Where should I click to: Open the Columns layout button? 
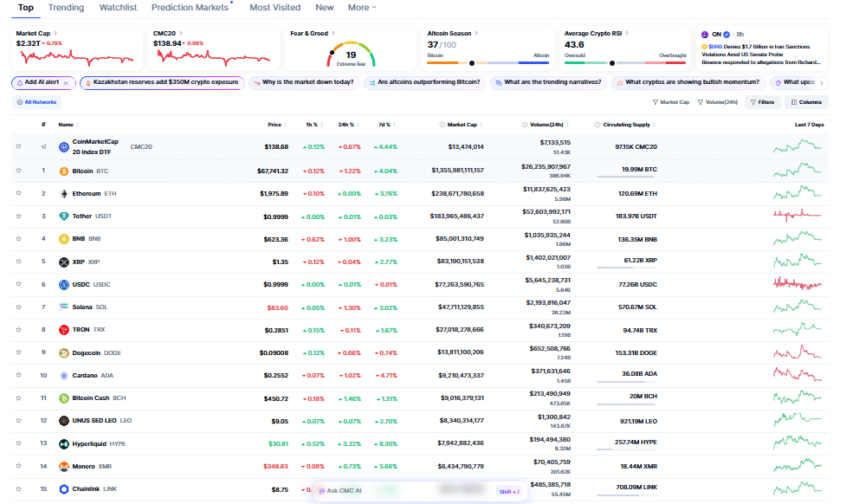click(806, 102)
